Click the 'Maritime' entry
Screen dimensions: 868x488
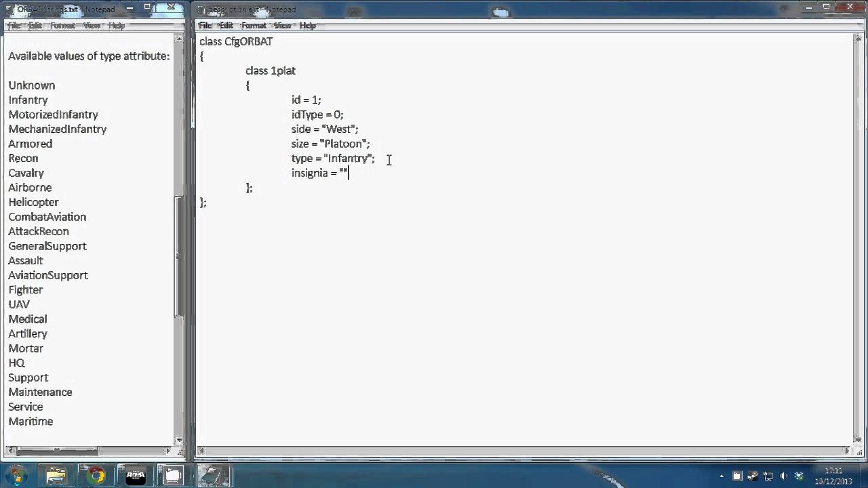[31, 421]
